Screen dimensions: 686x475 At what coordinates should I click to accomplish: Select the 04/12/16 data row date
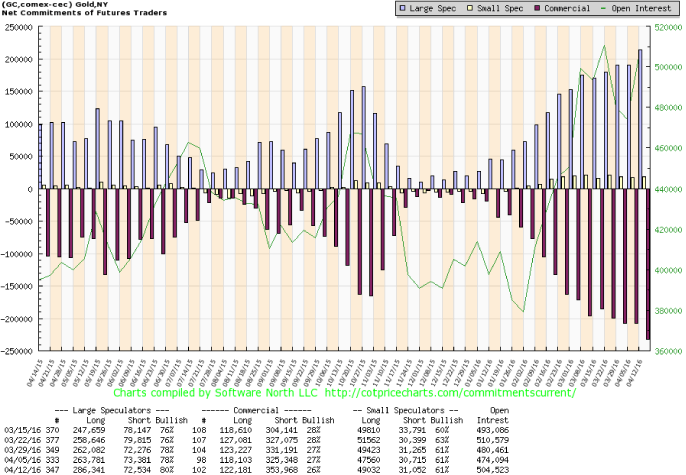tap(22, 468)
